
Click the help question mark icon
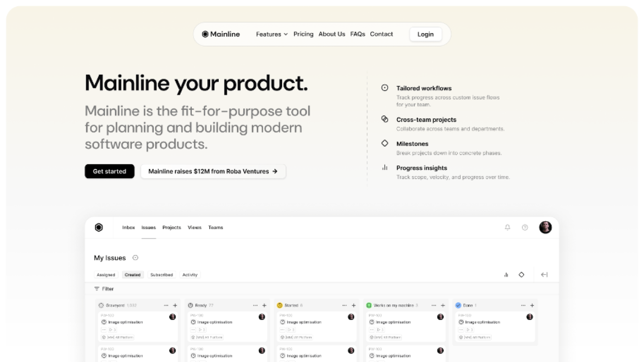525,227
